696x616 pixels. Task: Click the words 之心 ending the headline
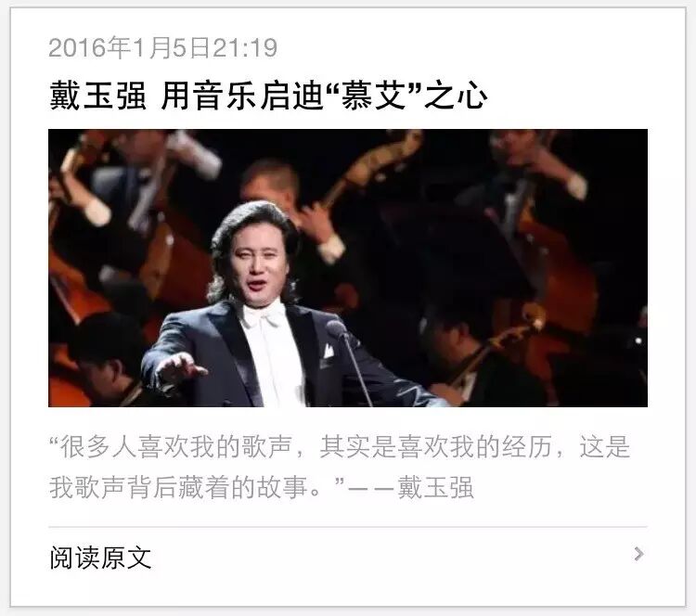point(455,96)
